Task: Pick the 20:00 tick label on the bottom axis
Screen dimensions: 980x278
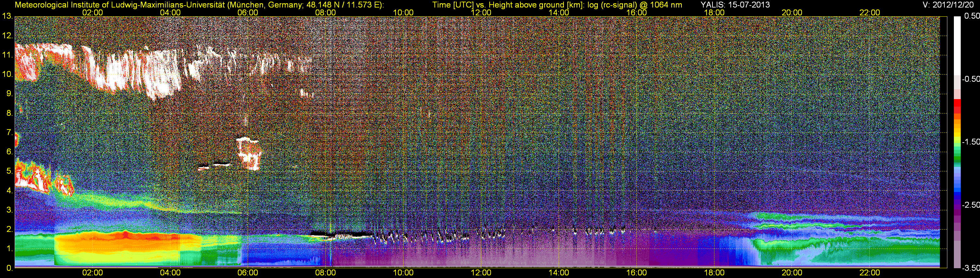Action: click(x=792, y=273)
